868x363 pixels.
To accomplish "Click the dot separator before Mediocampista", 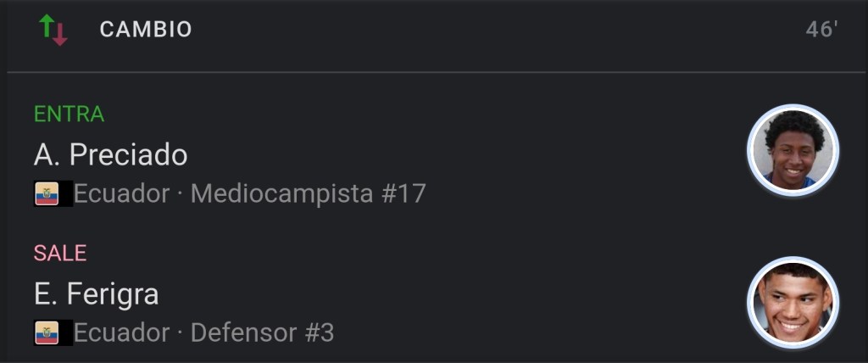I will [180, 194].
